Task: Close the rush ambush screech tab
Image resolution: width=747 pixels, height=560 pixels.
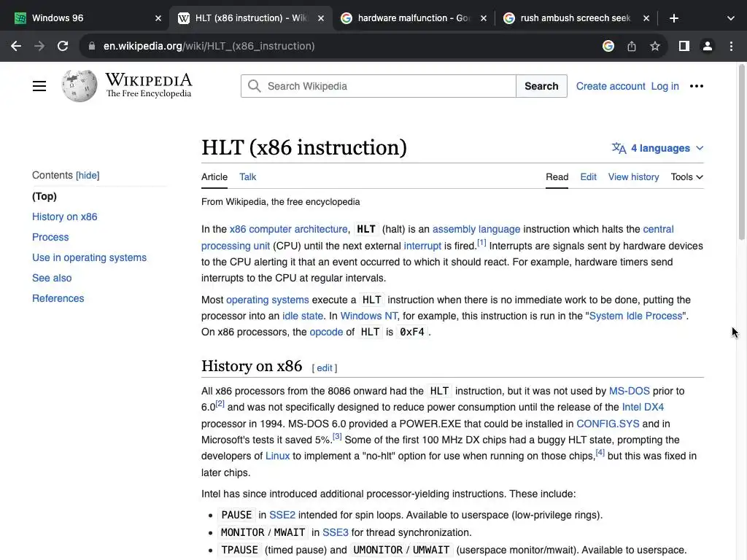Action: point(646,18)
